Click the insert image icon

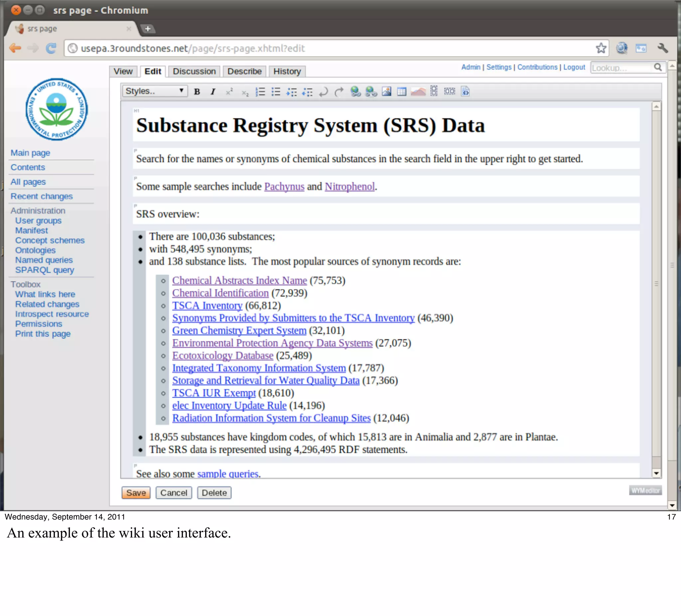(x=386, y=91)
